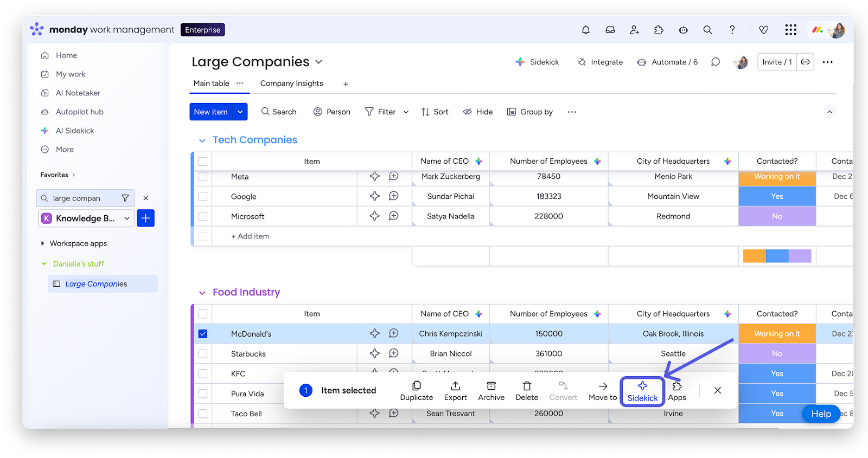Open the update conversation icon for Google
The image size is (868, 458).
pos(394,196)
